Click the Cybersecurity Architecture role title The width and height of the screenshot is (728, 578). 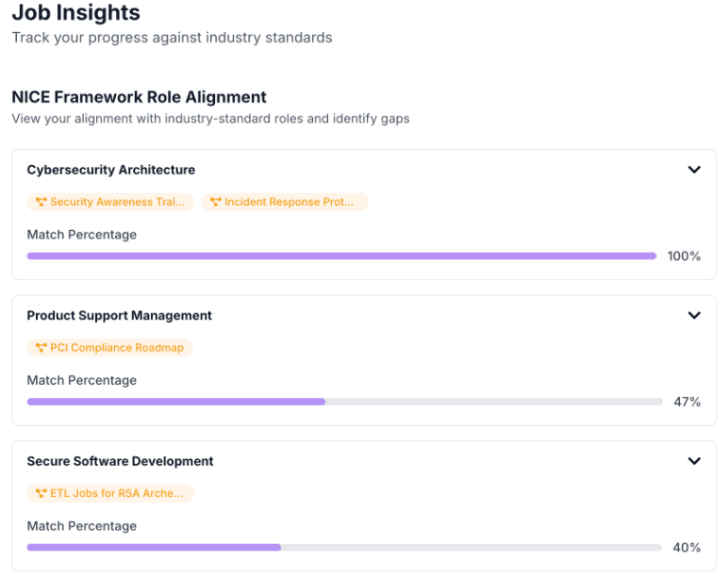pos(111,170)
